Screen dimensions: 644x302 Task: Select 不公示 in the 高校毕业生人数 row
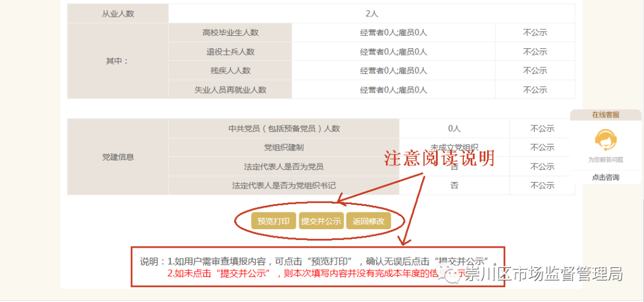[x=535, y=33]
